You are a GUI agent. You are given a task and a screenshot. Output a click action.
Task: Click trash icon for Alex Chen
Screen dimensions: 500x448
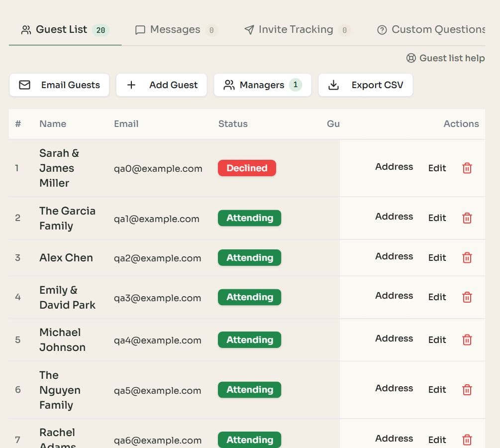[x=467, y=257]
